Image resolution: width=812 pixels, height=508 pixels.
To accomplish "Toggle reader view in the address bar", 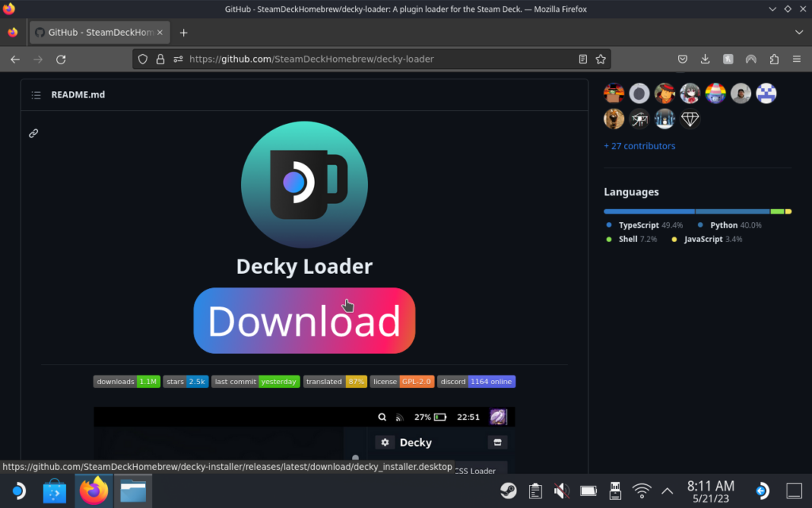I will click(583, 59).
